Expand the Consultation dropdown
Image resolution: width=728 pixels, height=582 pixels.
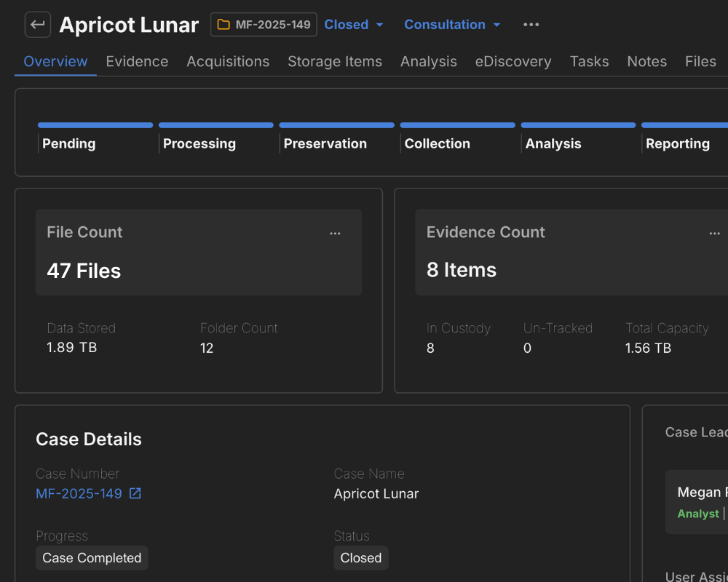pos(452,24)
